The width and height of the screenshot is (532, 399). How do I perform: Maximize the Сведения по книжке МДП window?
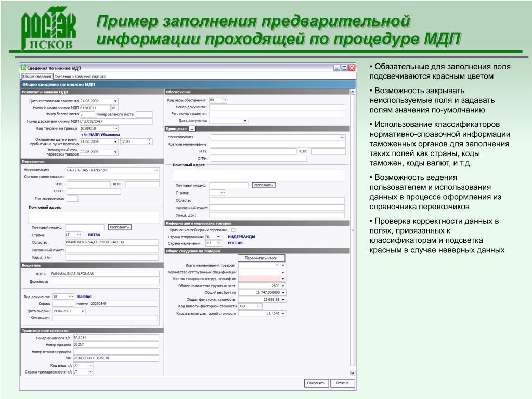coord(344,68)
